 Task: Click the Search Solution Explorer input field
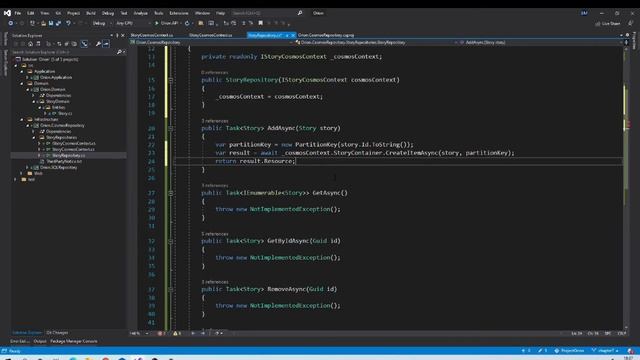coord(64,52)
